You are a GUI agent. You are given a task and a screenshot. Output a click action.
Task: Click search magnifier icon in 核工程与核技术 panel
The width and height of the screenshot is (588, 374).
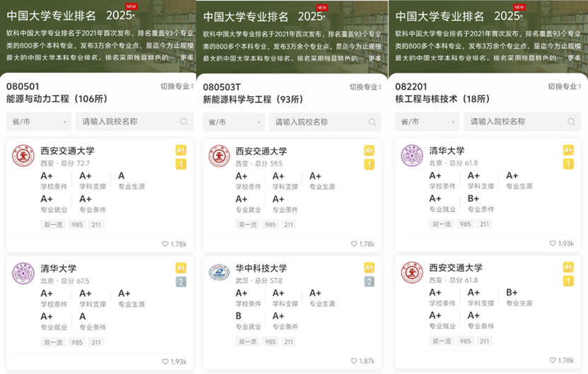(570, 122)
